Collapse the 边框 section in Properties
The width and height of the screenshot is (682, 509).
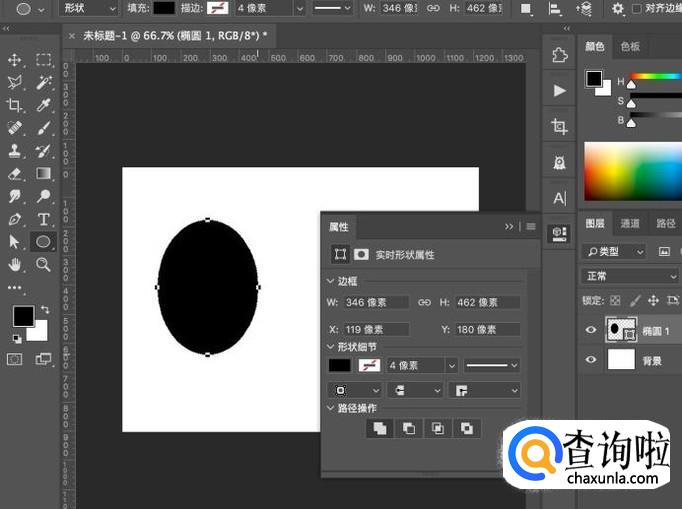pos(331,282)
